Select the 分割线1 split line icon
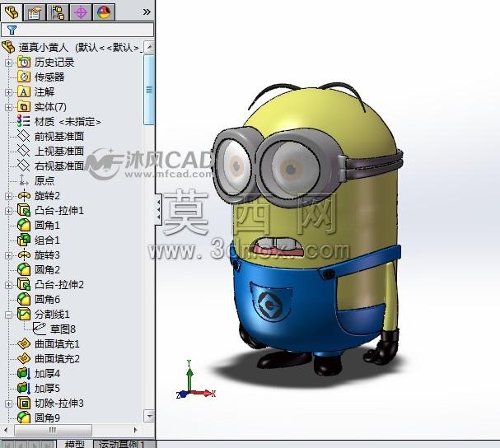The width and height of the screenshot is (500, 448). pyautogui.click(x=24, y=314)
